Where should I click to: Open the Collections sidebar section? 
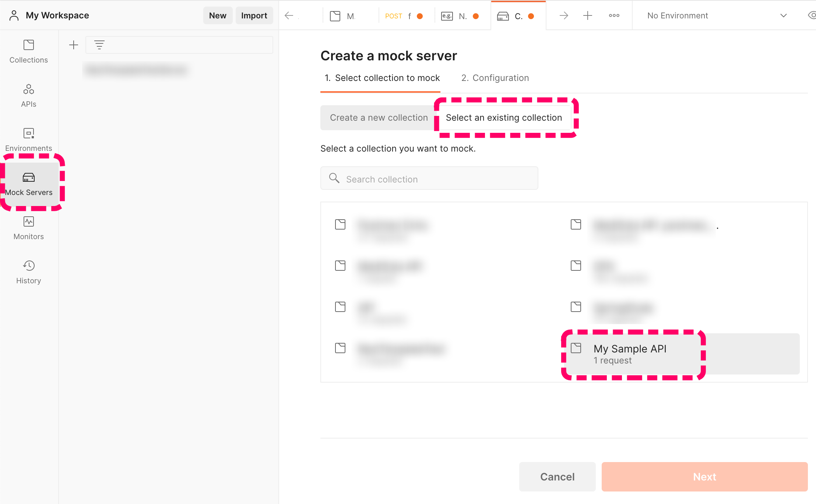[29, 51]
